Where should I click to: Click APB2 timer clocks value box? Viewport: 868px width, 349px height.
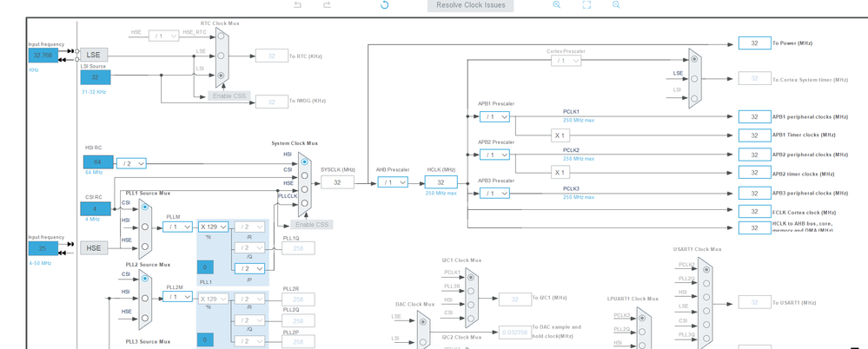pos(754,173)
